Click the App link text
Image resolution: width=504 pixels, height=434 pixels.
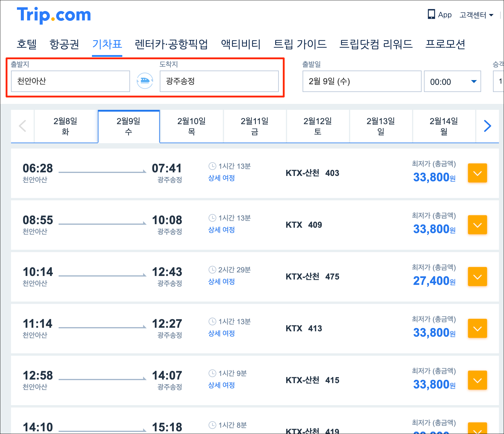pyautogui.click(x=445, y=15)
